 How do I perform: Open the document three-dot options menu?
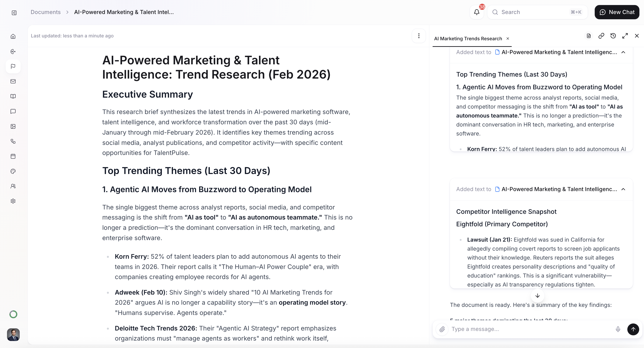(419, 36)
